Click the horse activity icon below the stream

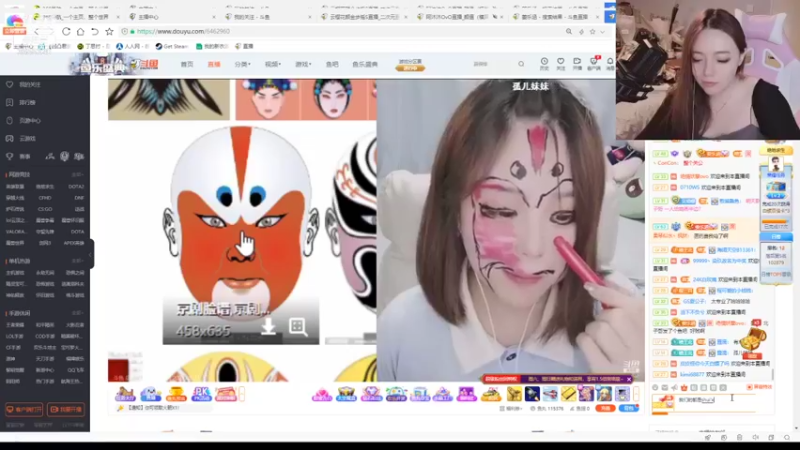pos(125,394)
